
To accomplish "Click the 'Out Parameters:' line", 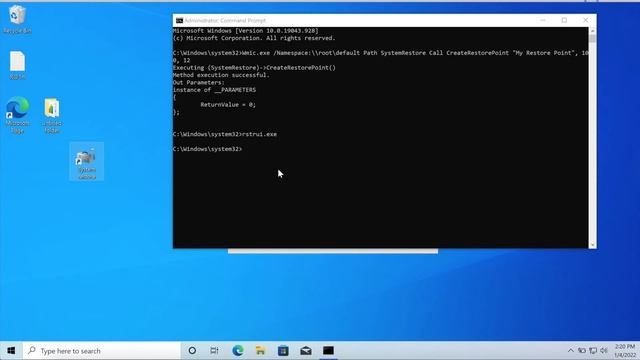I will [199, 82].
